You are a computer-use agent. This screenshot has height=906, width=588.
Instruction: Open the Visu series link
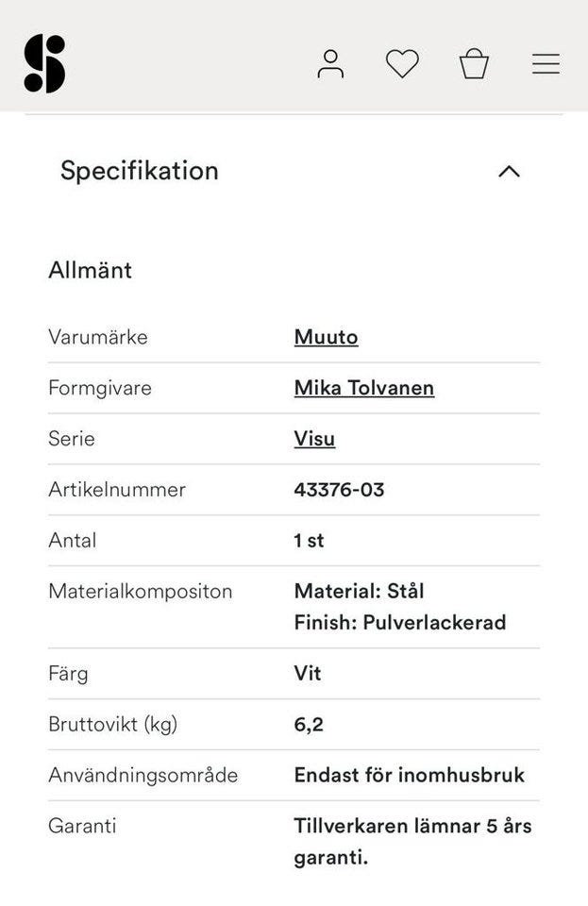click(x=314, y=439)
